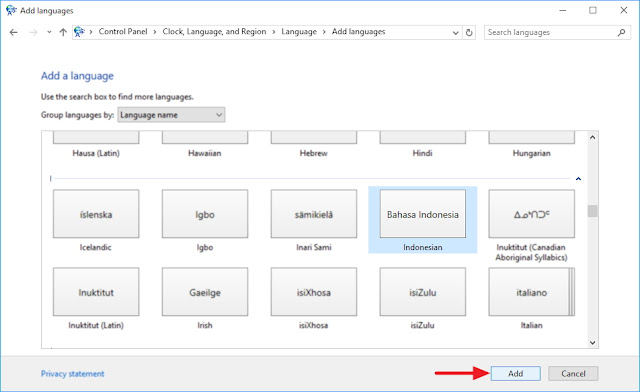Click scroll up arrow of language list
640x392 pixels.
click(593, 138)
